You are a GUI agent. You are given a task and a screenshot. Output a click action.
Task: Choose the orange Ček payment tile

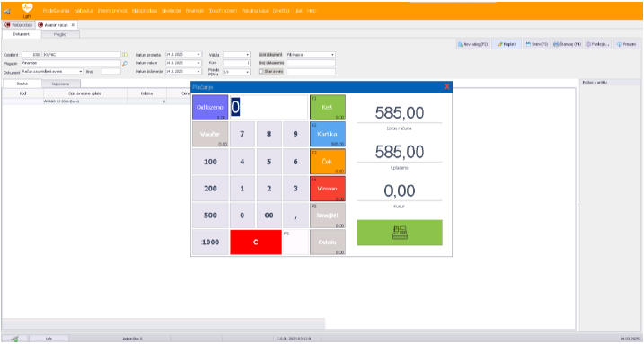(x=327, y=162)
